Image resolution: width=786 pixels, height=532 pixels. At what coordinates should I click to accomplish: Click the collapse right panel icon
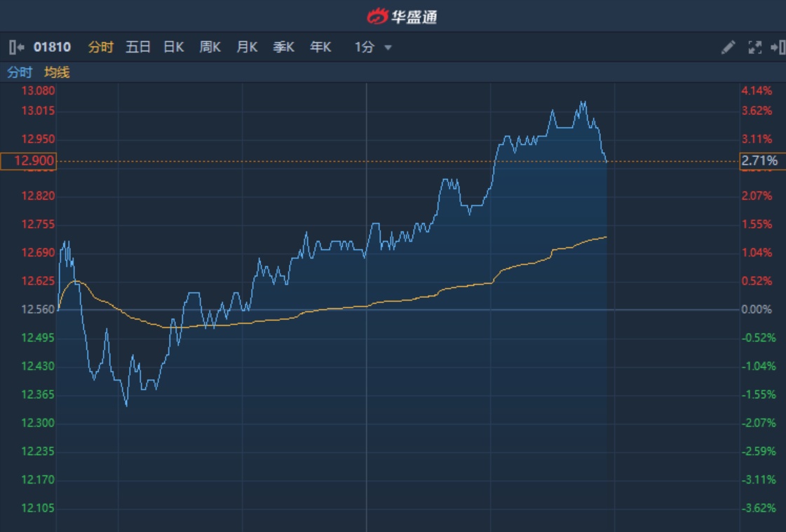pos(777,48)
